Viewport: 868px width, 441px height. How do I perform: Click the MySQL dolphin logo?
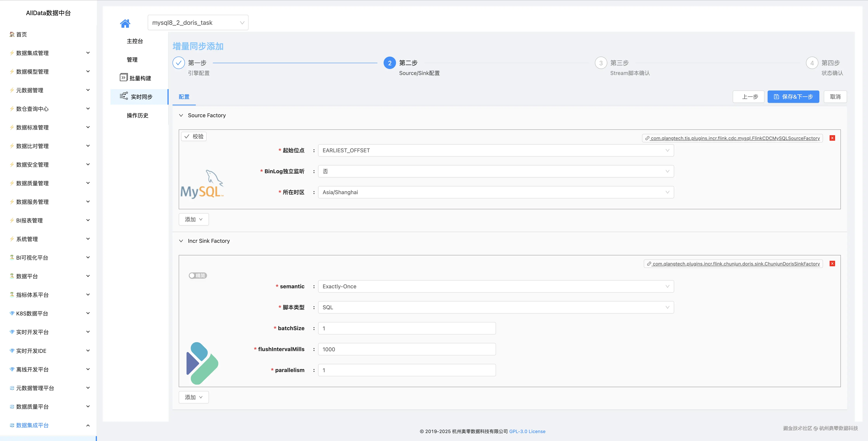click(202, 184)
